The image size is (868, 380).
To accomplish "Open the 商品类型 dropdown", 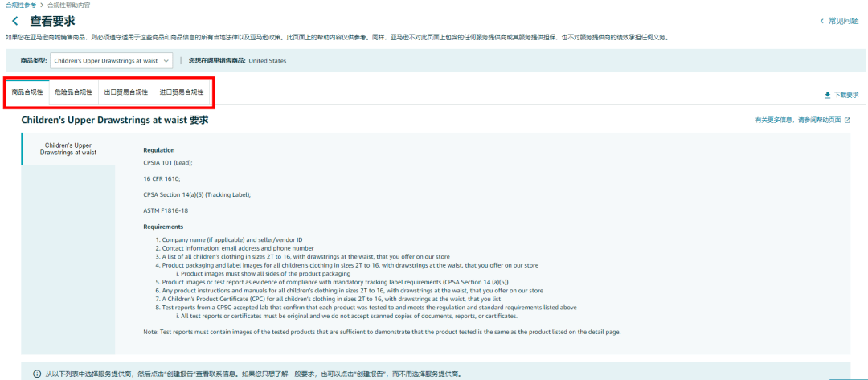I will (111, 60).
